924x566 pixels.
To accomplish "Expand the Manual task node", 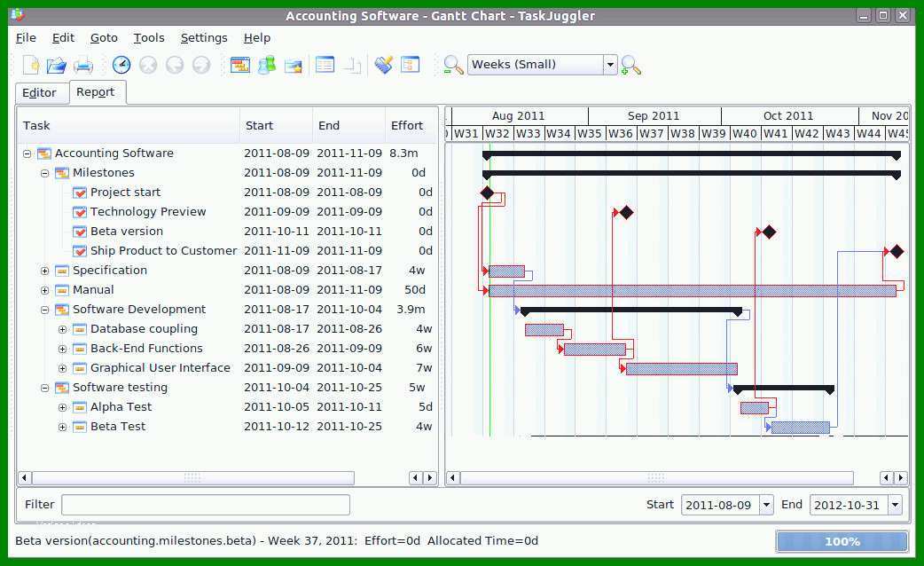I will [45, 291].
